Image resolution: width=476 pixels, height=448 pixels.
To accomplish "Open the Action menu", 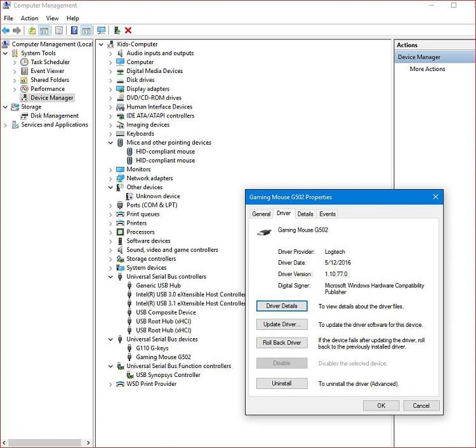I will 29,18.
